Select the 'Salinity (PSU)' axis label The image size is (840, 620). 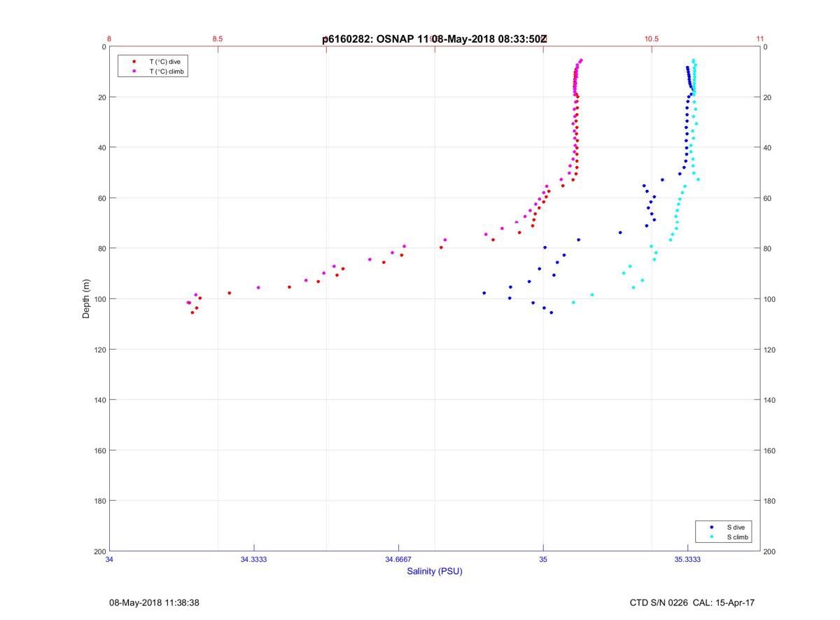tap(435, 572)
